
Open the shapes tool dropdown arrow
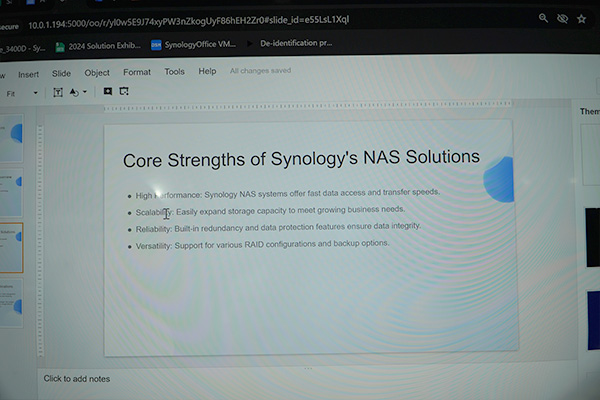85,92
